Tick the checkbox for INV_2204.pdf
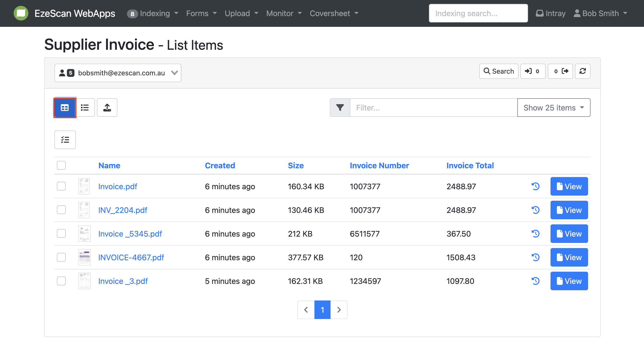This screenshot has height=359, width=644. coord(61,210)
